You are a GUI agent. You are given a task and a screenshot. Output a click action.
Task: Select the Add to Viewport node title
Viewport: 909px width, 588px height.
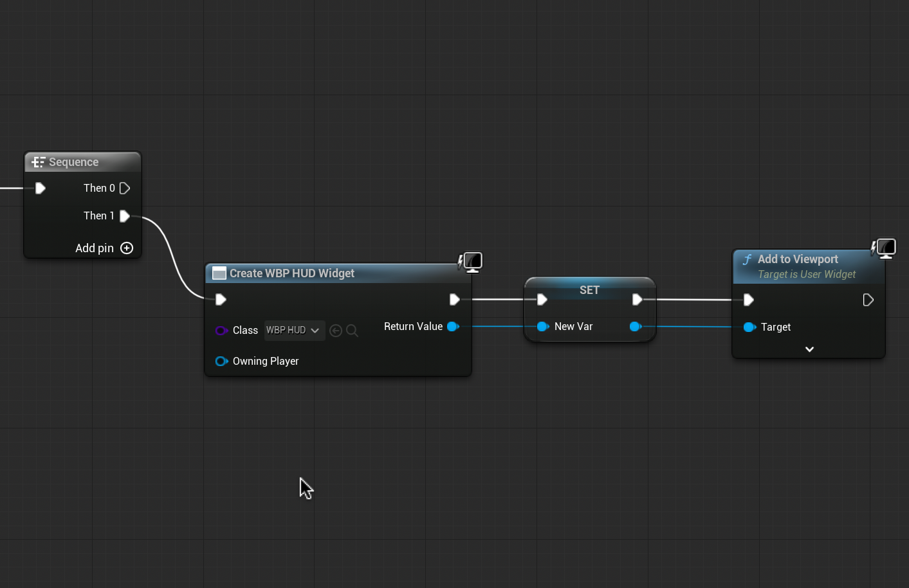coord(798,259)
